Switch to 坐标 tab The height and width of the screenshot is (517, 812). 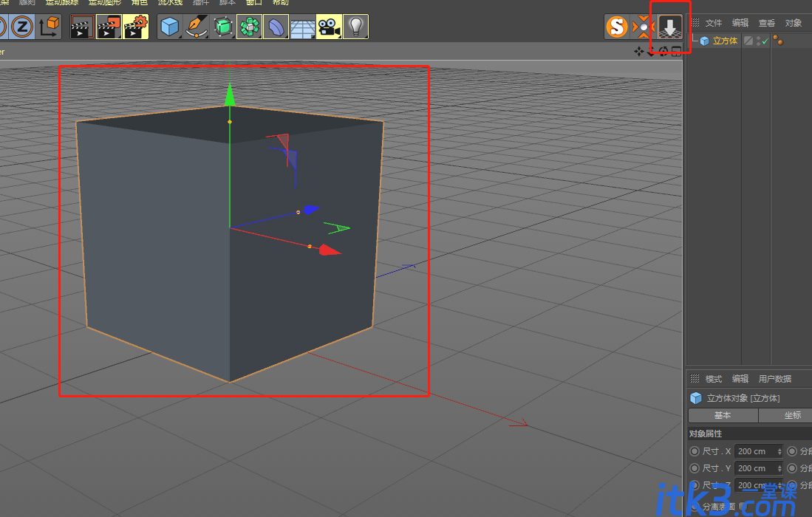point(792,415)
